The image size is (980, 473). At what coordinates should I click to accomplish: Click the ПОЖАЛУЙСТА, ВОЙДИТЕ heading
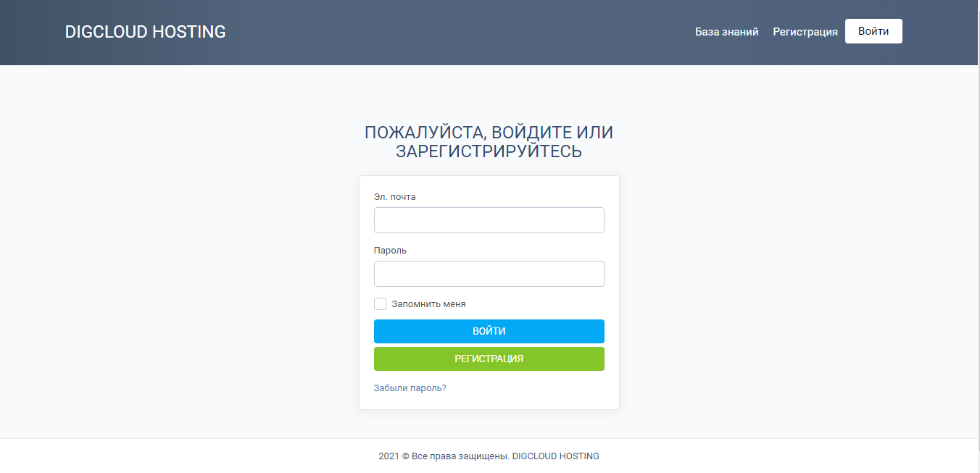tap(489, 142)
